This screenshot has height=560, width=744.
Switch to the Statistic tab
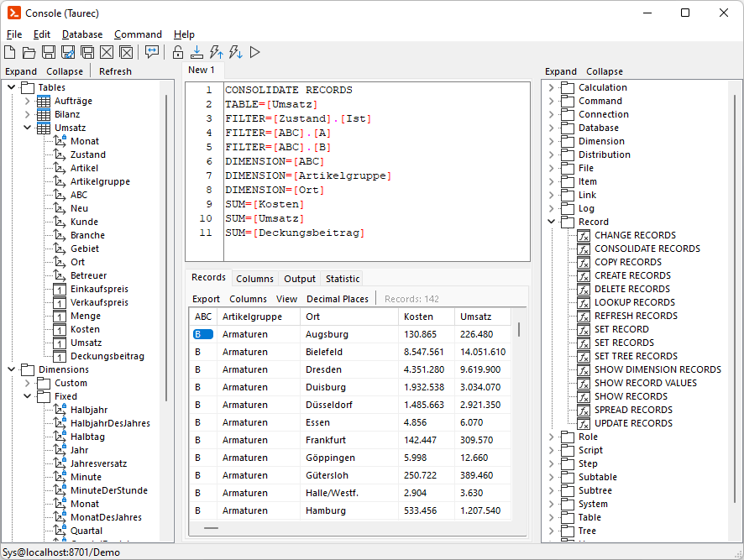pyautogui.click(x=342, y=279)
